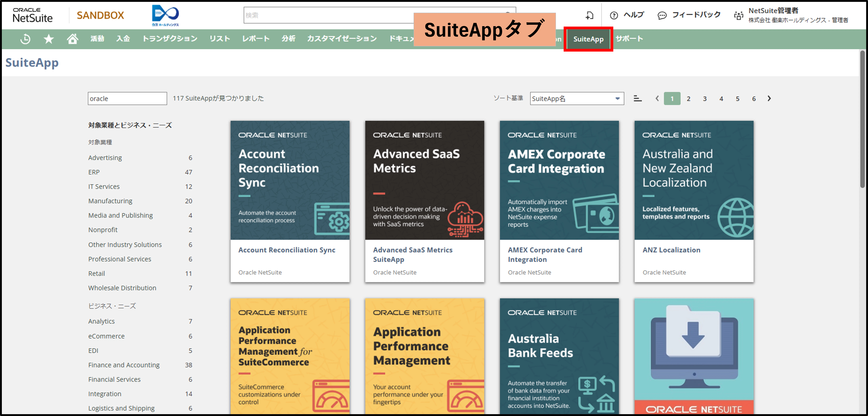
Task: Filter by Nonprofit
Action: [x=103, y=230]
